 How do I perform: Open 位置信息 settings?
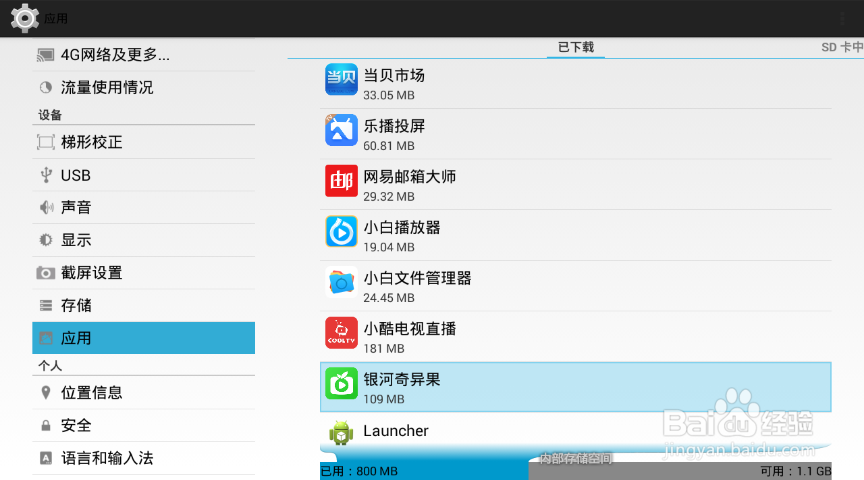[143, 392]
